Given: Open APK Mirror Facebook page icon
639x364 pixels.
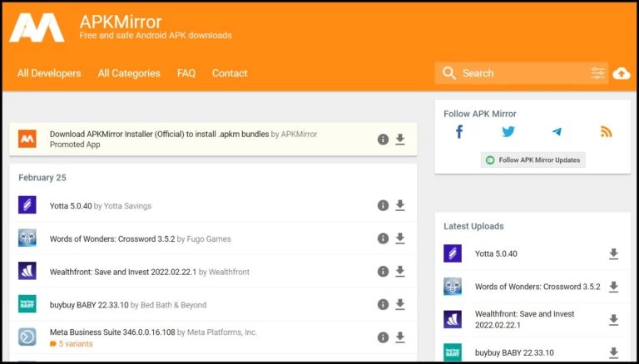Looking at the screenshot, I should coord(459,132).
